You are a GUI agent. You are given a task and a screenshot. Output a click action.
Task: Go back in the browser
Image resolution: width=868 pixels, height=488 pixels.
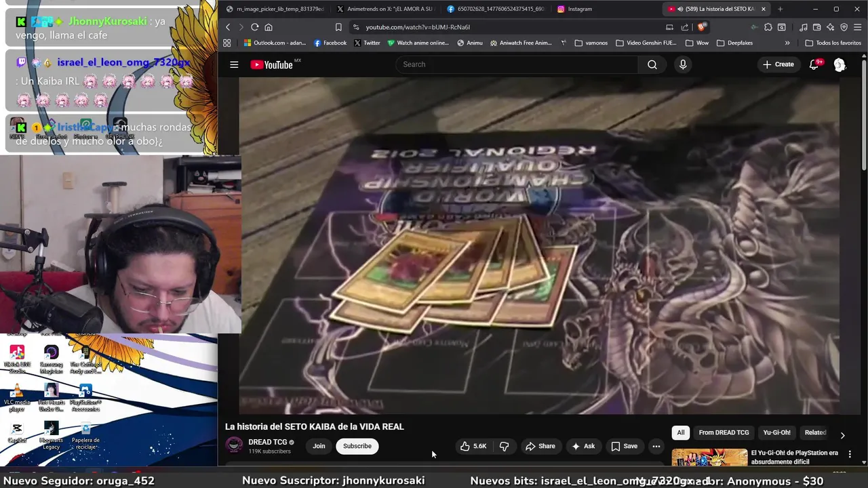tap(228, 27)
